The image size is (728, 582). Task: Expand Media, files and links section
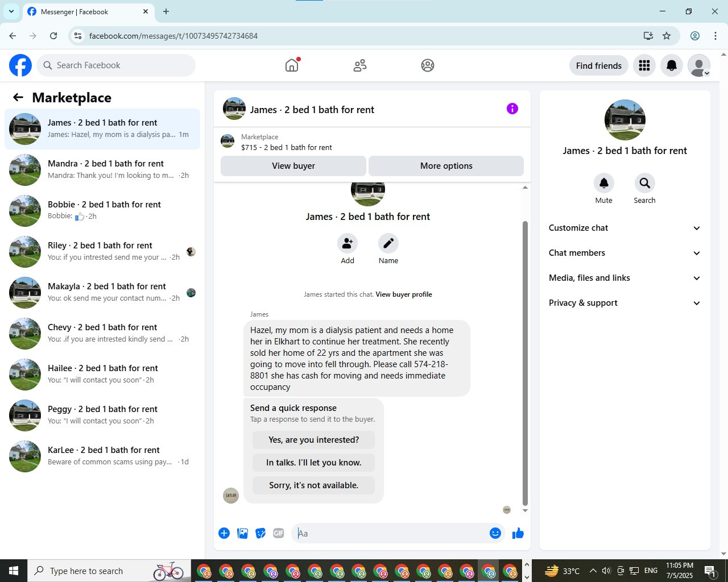624,278
